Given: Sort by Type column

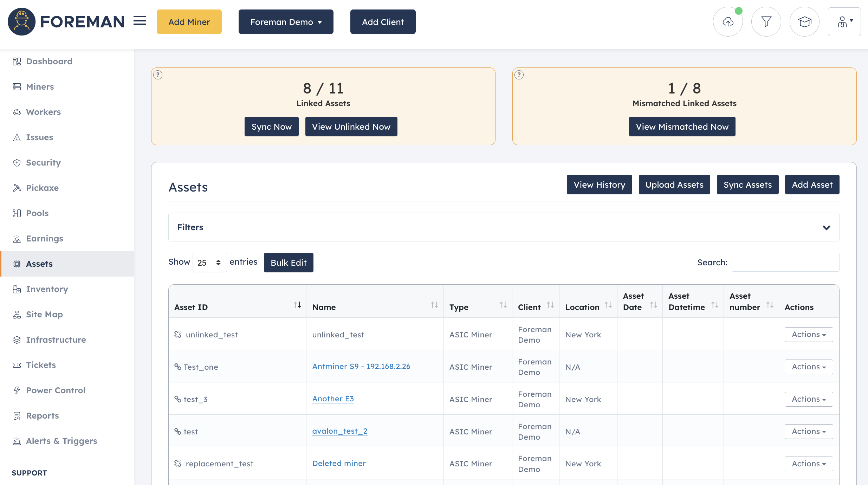Looking at the screenshot, I should point(503,305).
